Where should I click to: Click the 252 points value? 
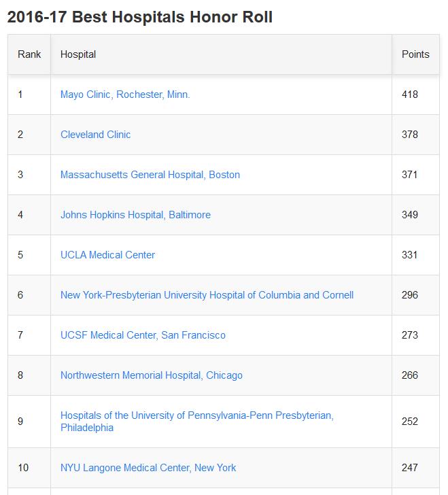[410, 422]
